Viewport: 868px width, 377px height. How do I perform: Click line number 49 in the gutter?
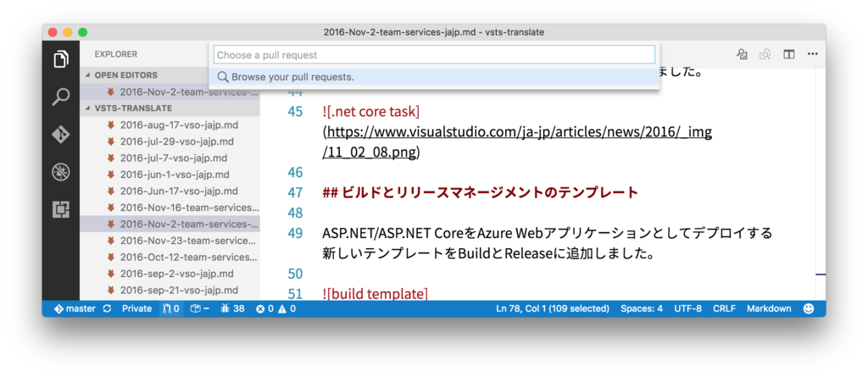click(x=295, y=233)
